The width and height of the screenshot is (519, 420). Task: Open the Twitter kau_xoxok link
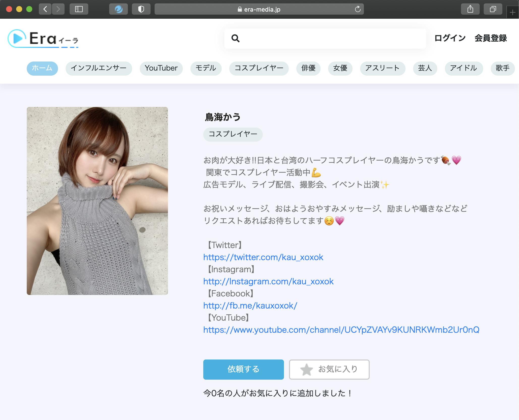coord(263,257)
